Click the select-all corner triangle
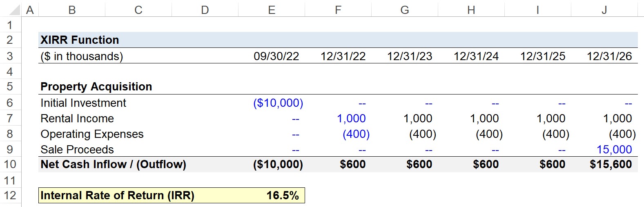 (x=11, y=9)
